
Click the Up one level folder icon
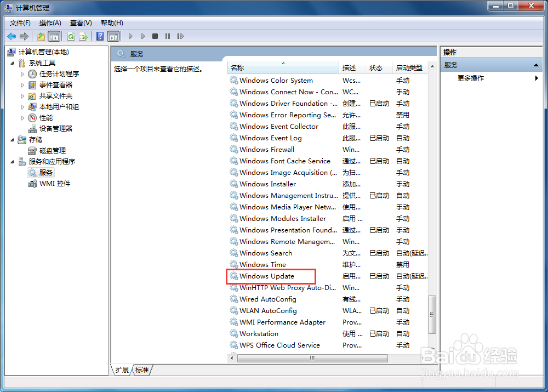(x=41, y=36)
